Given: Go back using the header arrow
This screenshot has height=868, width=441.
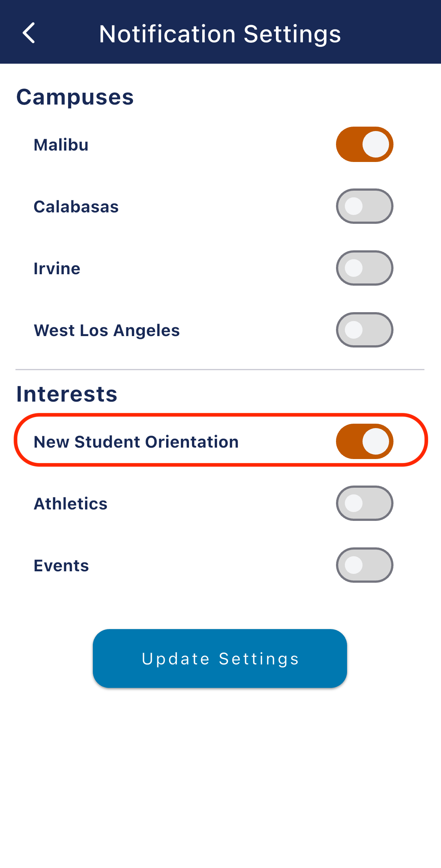Looking at the screenshot, I should click(29, 33).
